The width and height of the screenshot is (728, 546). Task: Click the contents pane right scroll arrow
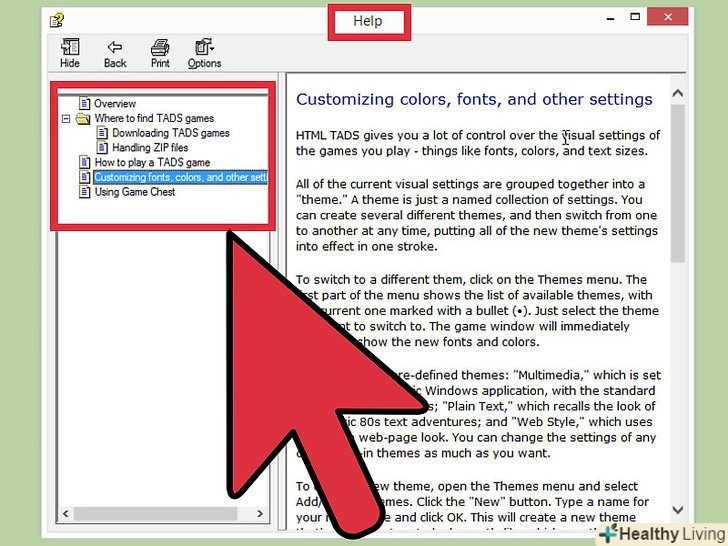(x=260, y=514)
